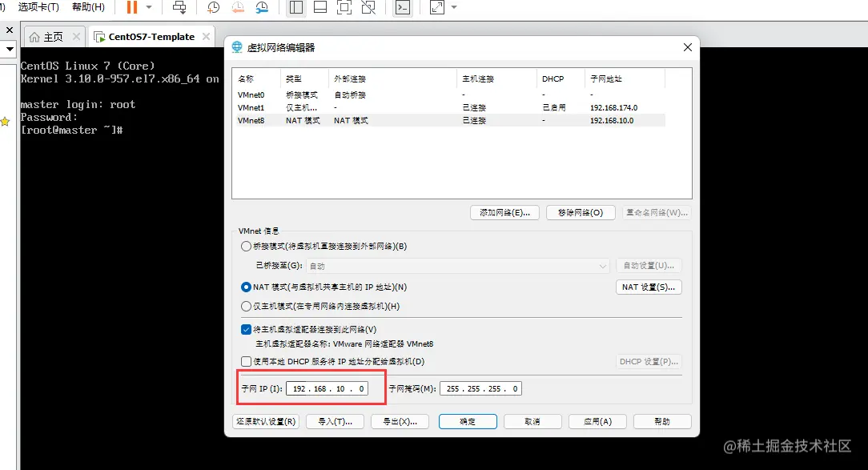Switch to the CentOS7-Template tab
This screenshot has height=470, width=868.
pyautogui.click(x=151, y=37)
